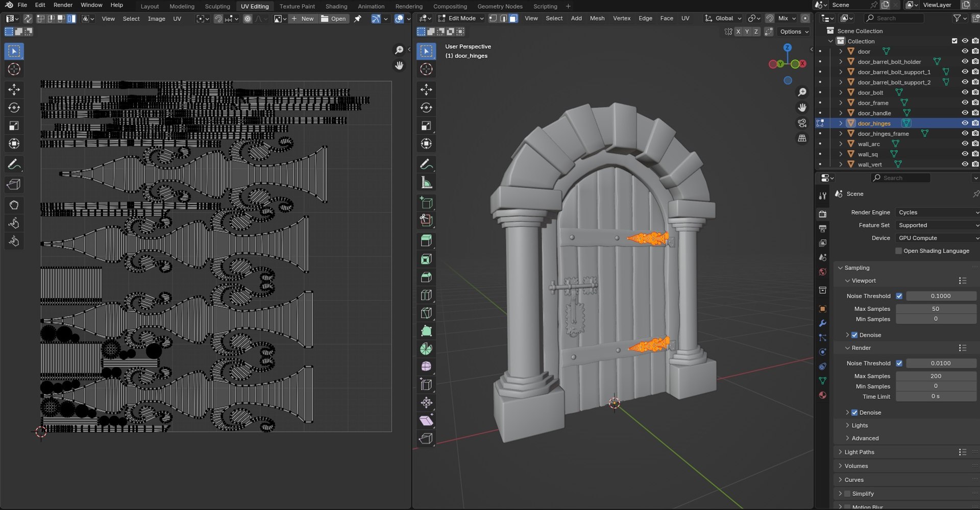
Task: Open the Options popover in viewport
Action: pyautogui.click(x=794, y=32)
